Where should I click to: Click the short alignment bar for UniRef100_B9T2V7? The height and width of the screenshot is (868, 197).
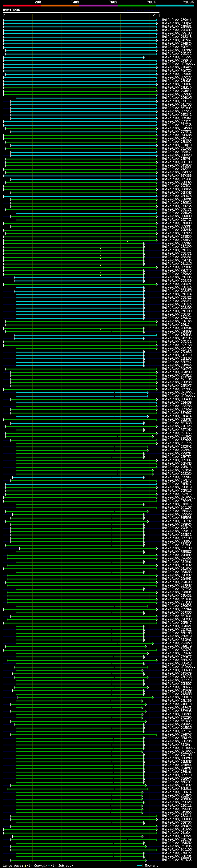coord(74,57)
